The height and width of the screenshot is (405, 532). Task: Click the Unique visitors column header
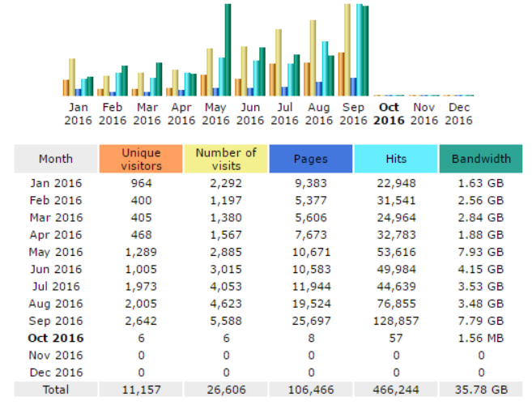click(x=141, y=159)
